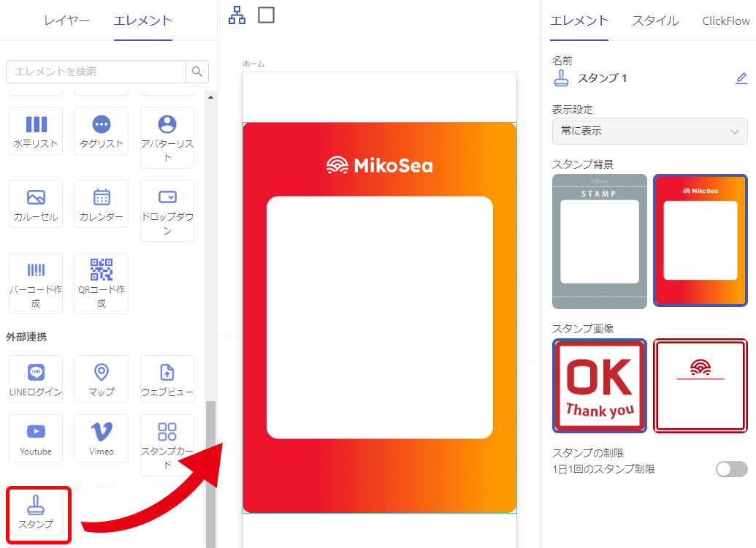
Task: Add the タグリスト element
Action: point(102,131)
